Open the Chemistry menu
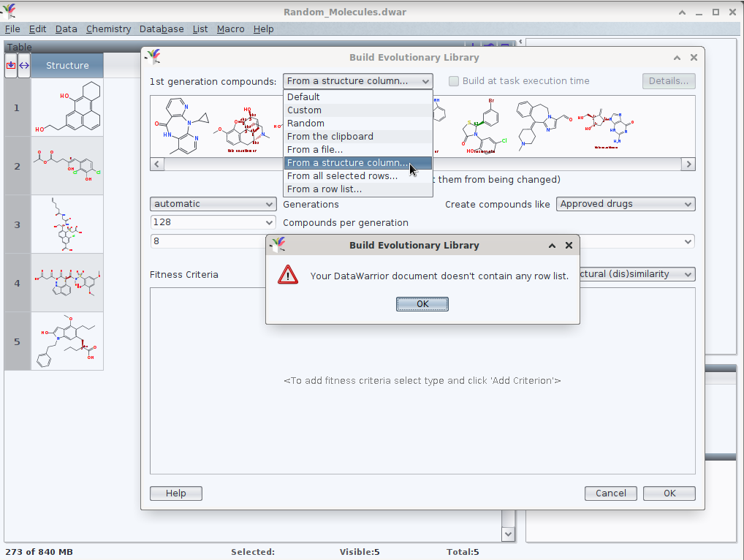This screenshot has height=560, width=744. click(108, 29)
